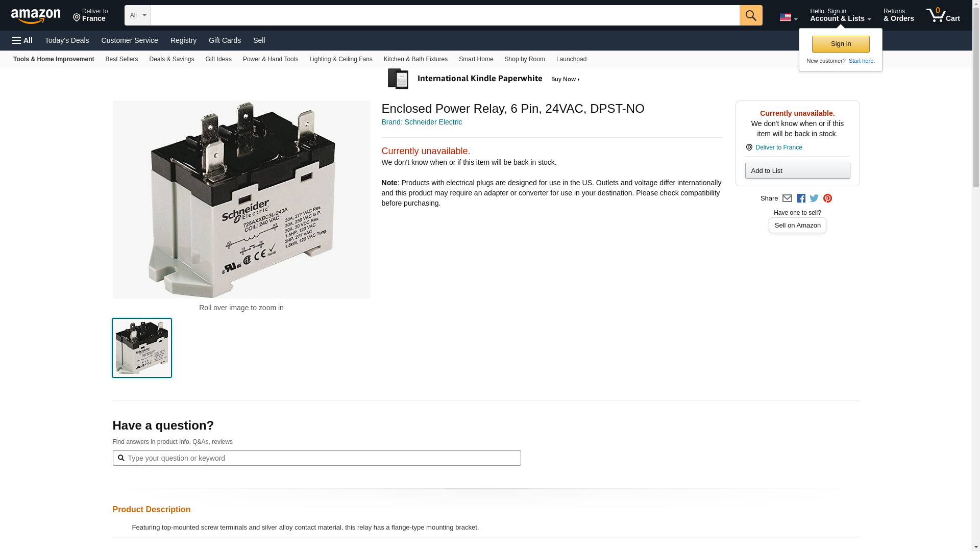Share product on Pinterest

827,198
